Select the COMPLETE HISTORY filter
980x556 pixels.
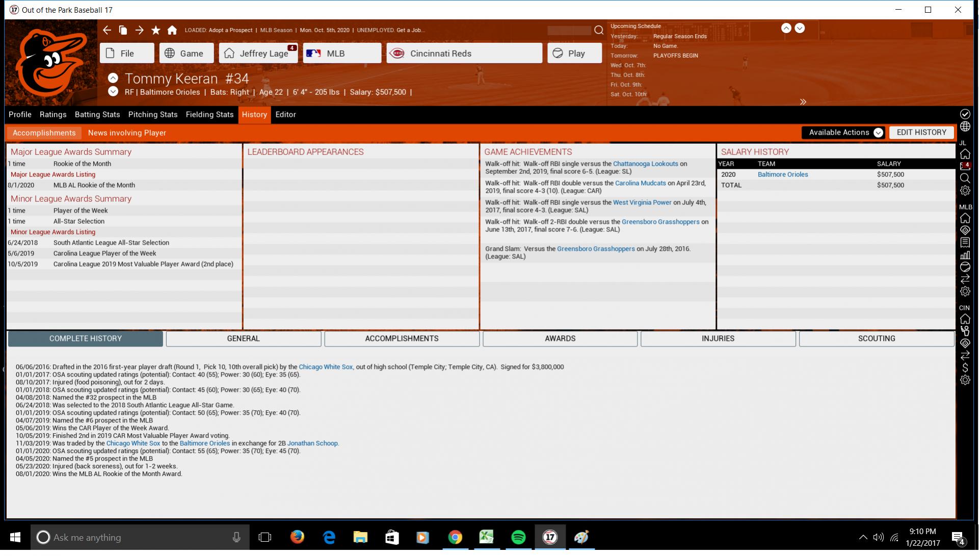86,339
